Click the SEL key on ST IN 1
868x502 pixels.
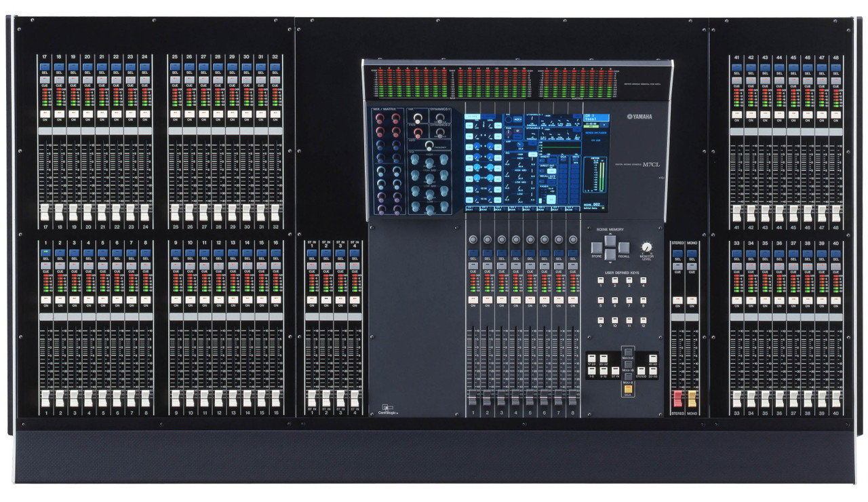click(x=312, y=252)
